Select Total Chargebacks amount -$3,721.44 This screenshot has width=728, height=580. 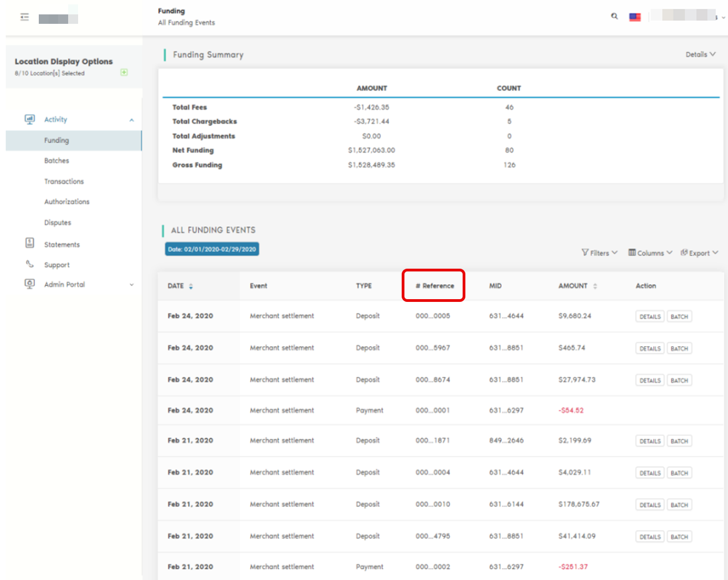pos(371,121)
